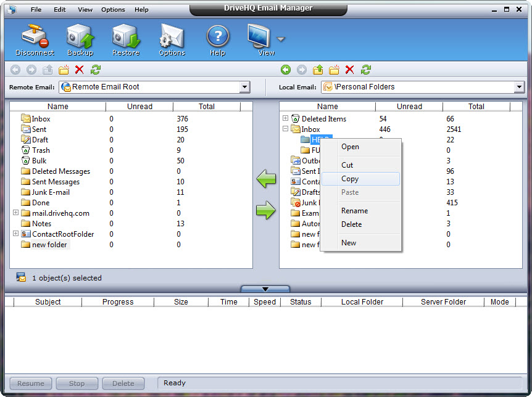
Task: Sort remote list by Name column
Action: pos(57,107)
